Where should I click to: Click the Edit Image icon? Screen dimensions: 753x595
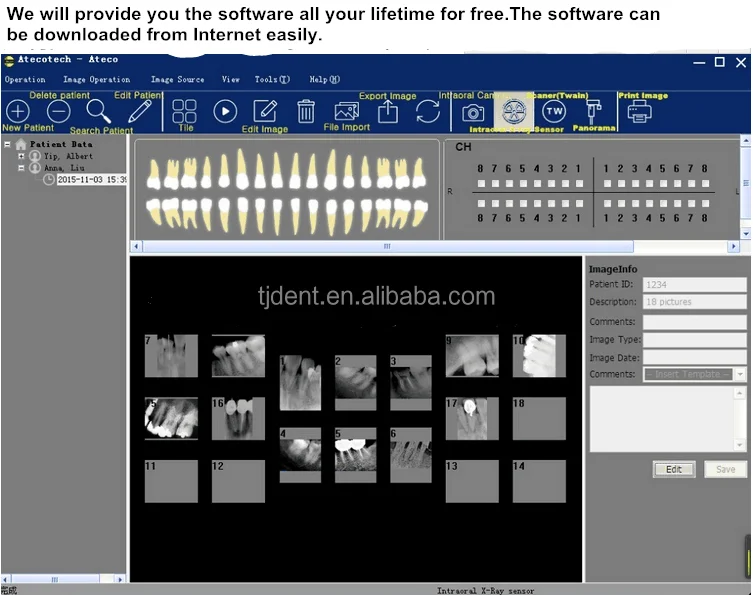(x=265, y=111)
